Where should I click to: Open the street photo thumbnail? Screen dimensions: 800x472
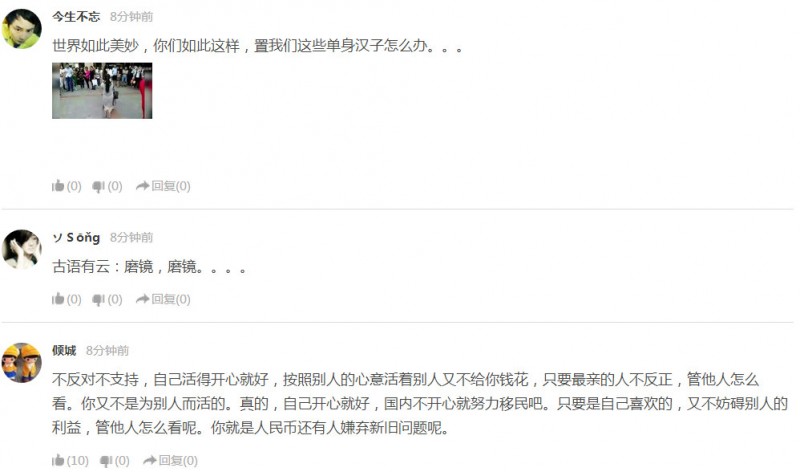(102, 91)
